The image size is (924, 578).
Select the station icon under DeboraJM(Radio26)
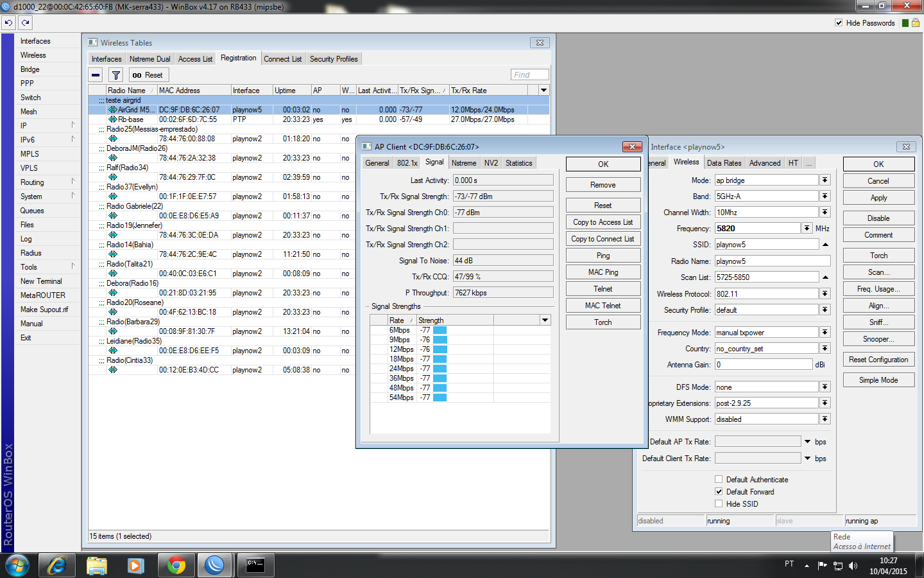coord(113,158)
